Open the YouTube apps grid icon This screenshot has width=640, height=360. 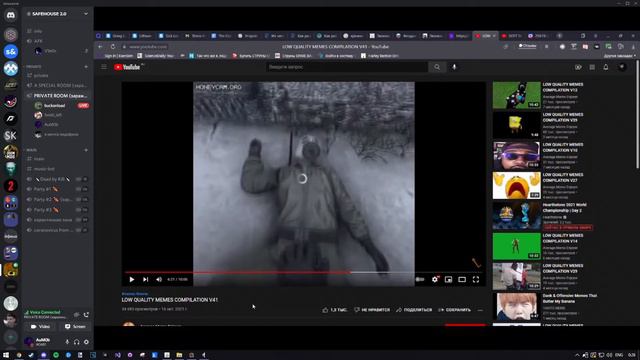tap(592, 67)
